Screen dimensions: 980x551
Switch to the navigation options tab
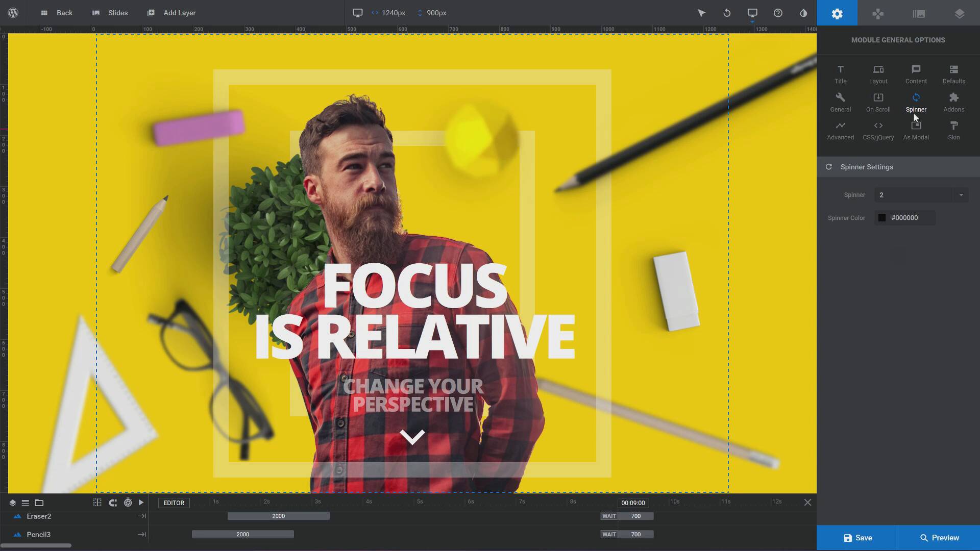[877, 13]
